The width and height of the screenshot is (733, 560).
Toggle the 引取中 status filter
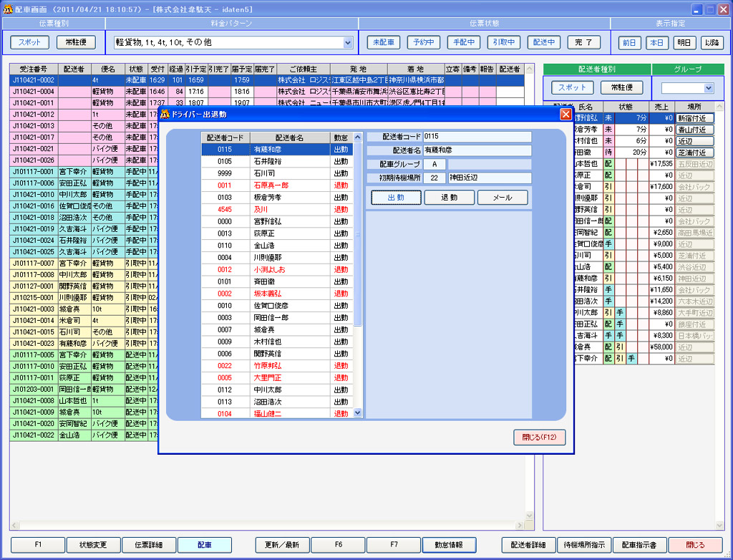(x=504, y=42)
